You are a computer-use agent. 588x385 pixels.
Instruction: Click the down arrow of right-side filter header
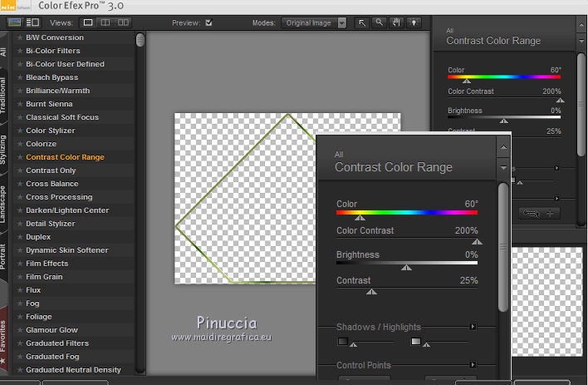(x=581, y=41)
